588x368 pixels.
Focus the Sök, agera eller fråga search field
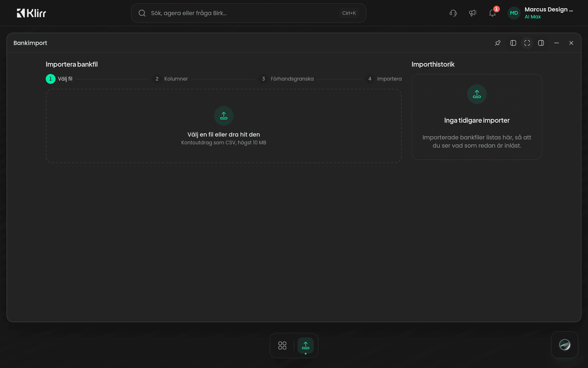point(248,13)
